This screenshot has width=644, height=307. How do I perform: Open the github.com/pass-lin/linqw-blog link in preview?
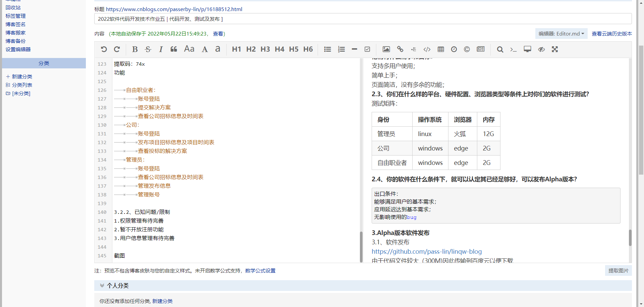427,251
